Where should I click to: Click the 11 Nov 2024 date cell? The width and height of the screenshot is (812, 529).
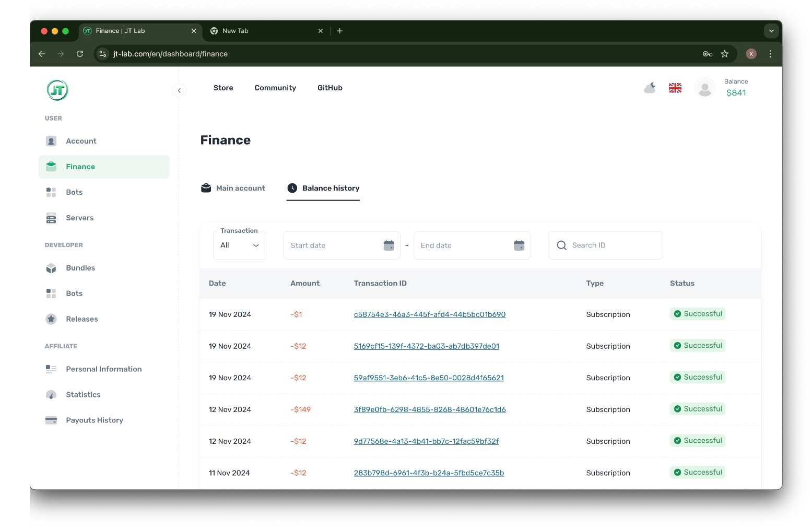tap(229, 473)
